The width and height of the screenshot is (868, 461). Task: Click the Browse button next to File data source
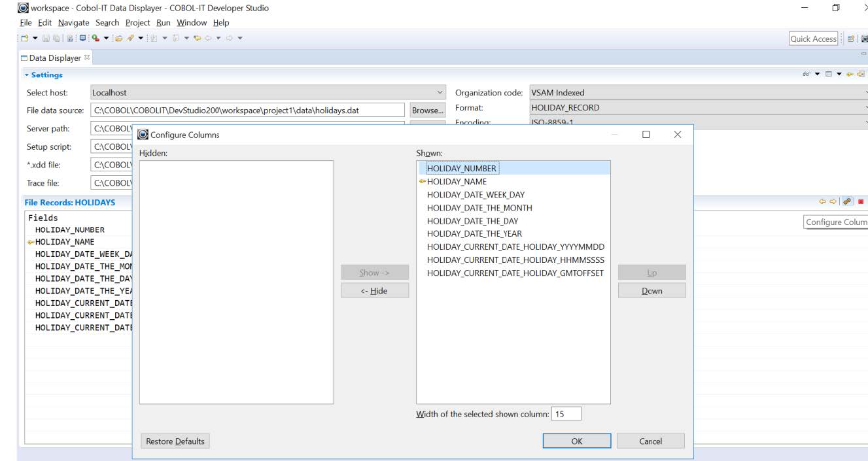[426, 109]
